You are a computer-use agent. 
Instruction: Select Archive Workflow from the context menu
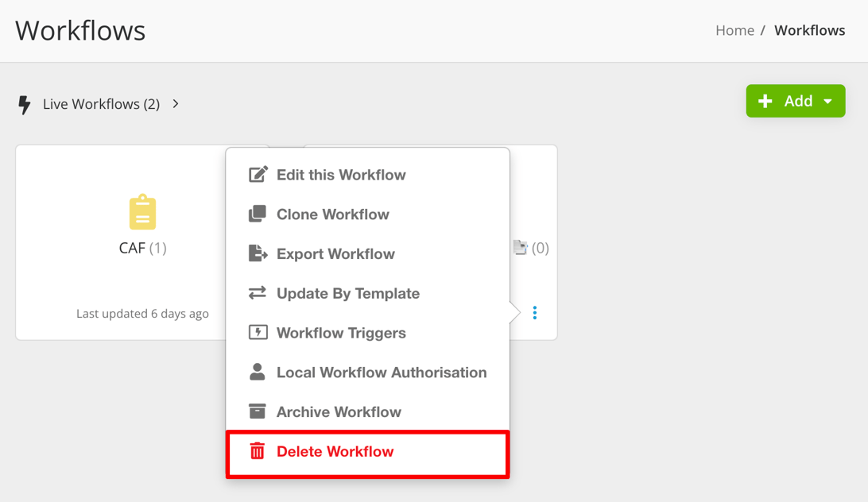[339, 411]
